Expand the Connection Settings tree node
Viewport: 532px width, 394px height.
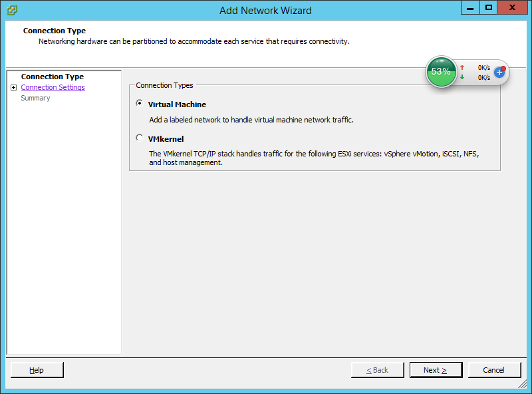click(x=13, y=88)
